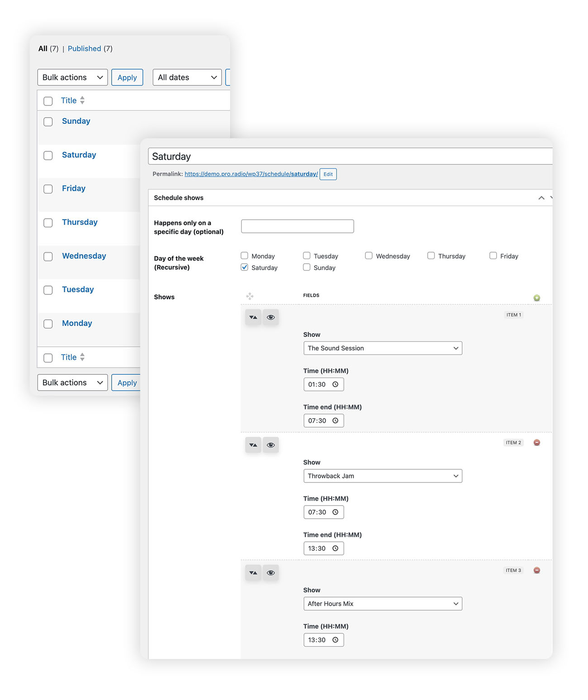Toggle eye visibility icon on Item 2

tap(271, 445)
